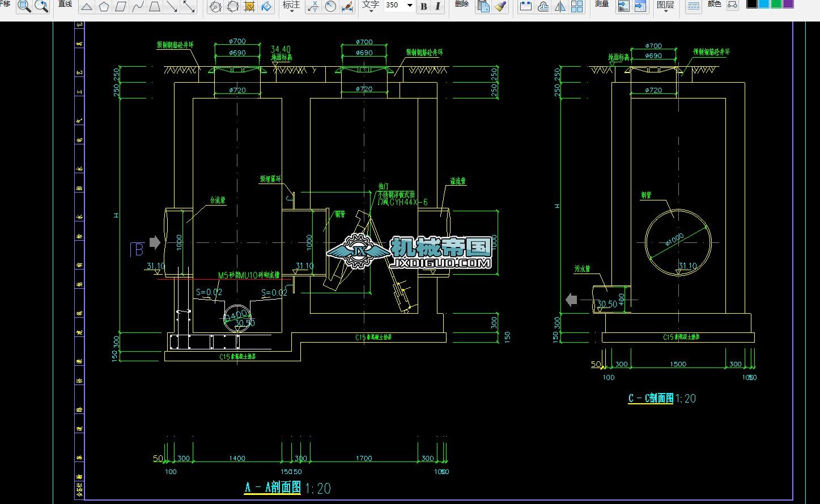This screenshot has width=820, height=504.
Task: Toggle italic text formatting
Action: [x=437, y=7]
